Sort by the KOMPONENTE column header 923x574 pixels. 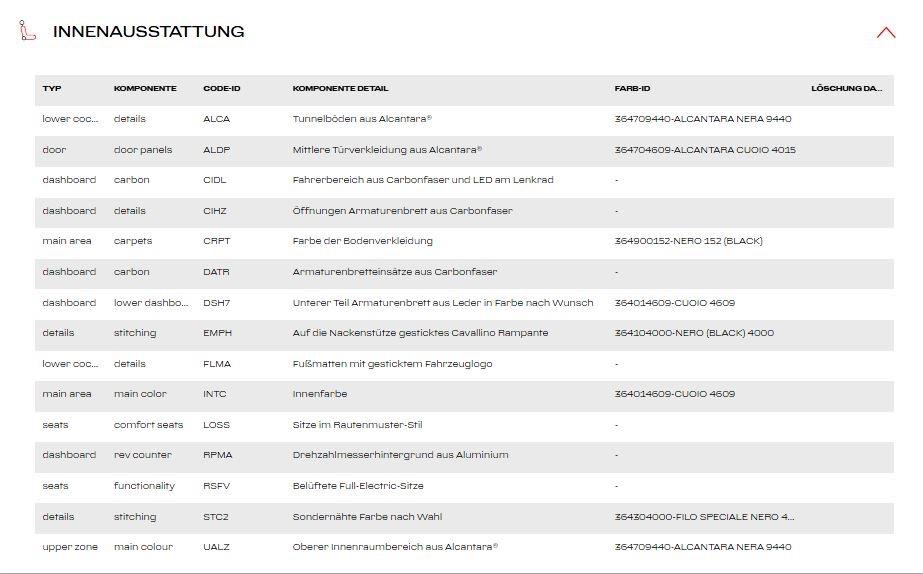coord(145,89)
